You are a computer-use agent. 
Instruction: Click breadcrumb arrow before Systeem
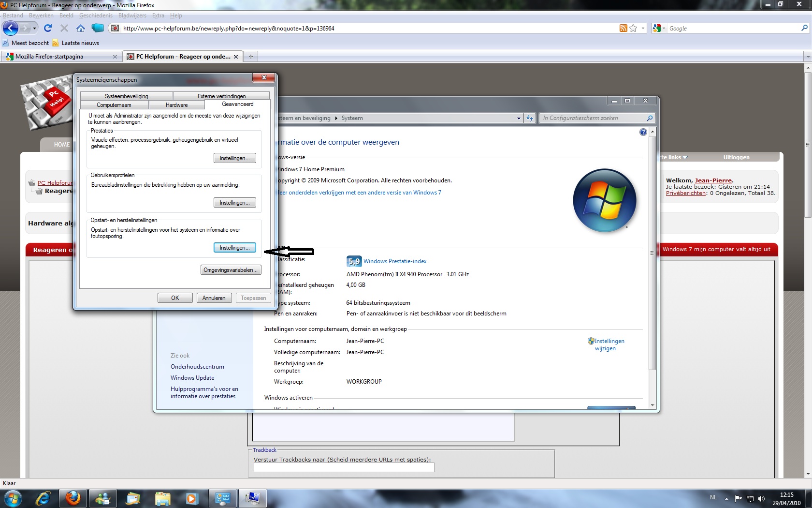[x=336, y=118]
